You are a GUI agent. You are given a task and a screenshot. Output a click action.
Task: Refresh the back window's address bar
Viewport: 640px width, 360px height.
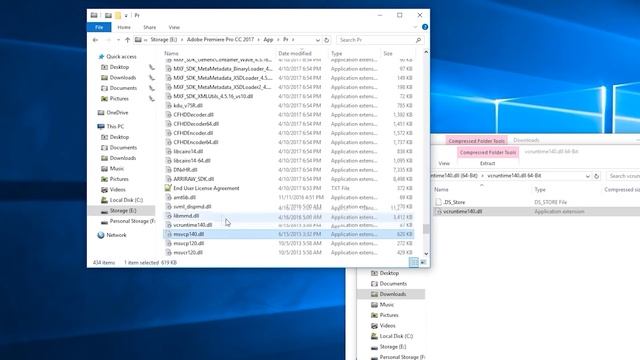pos(596,176)
